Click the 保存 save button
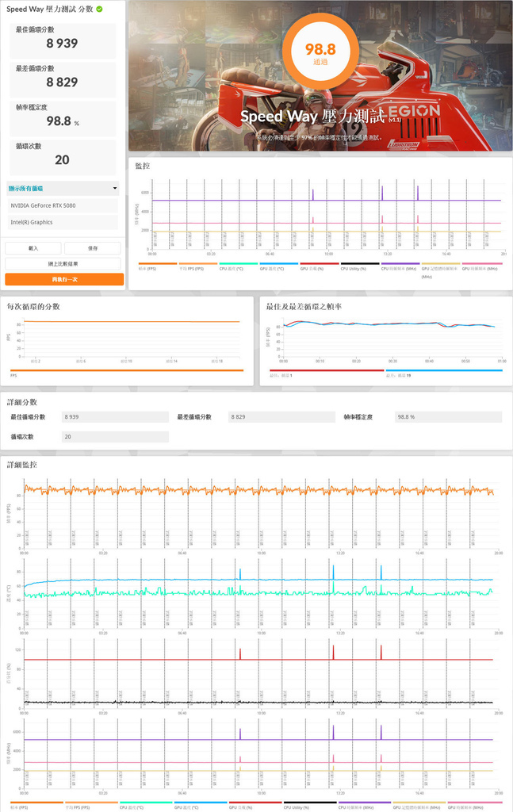Screen dimensions: 513x812 (x=93, y=248)
